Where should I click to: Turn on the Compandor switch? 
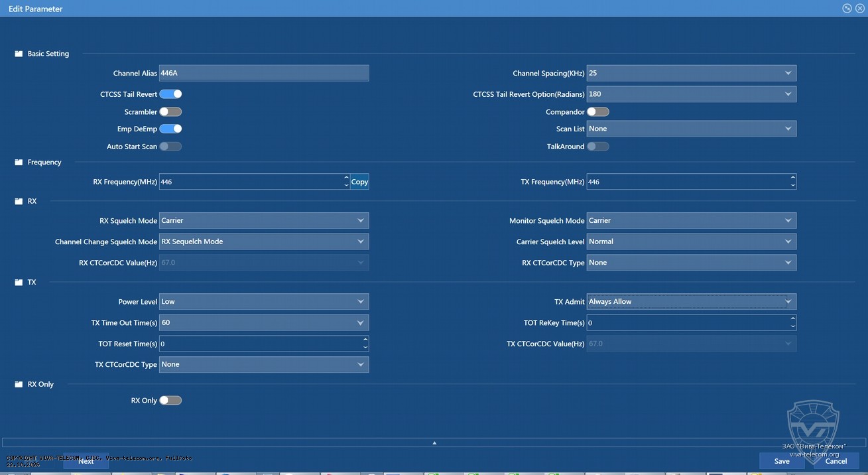598,112
